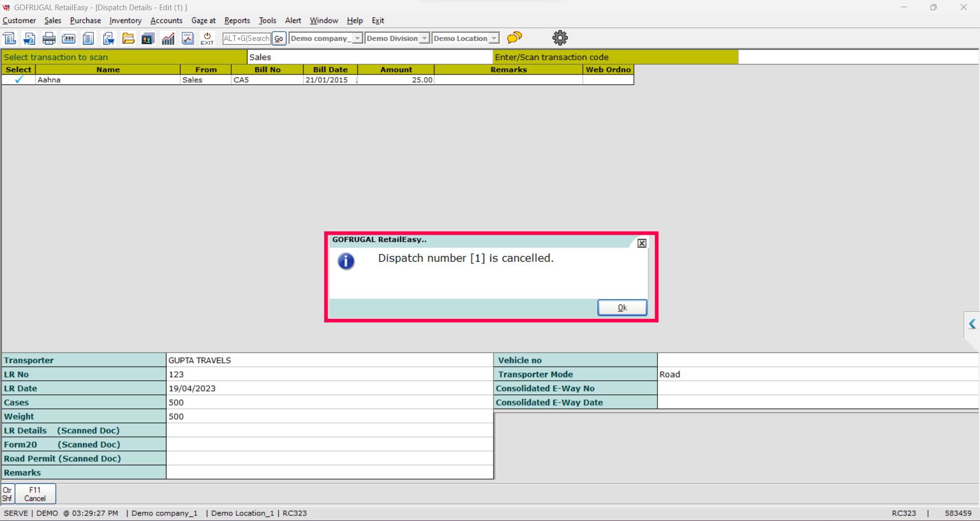Screen dimensions: 980x521
Task: Click the Ctr Shf key button
Action: click(8, 494)
